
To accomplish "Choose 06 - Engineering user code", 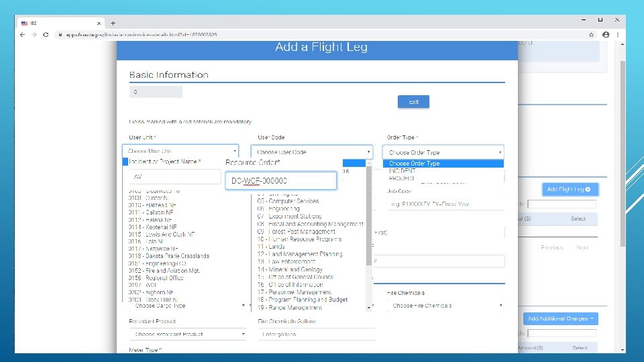I will click(x=278, y=208).
